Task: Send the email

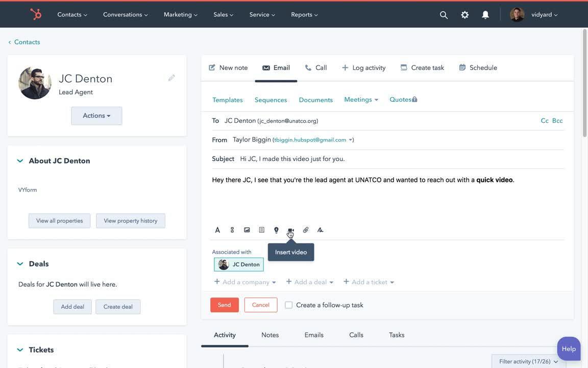Action: coord(224,305)
